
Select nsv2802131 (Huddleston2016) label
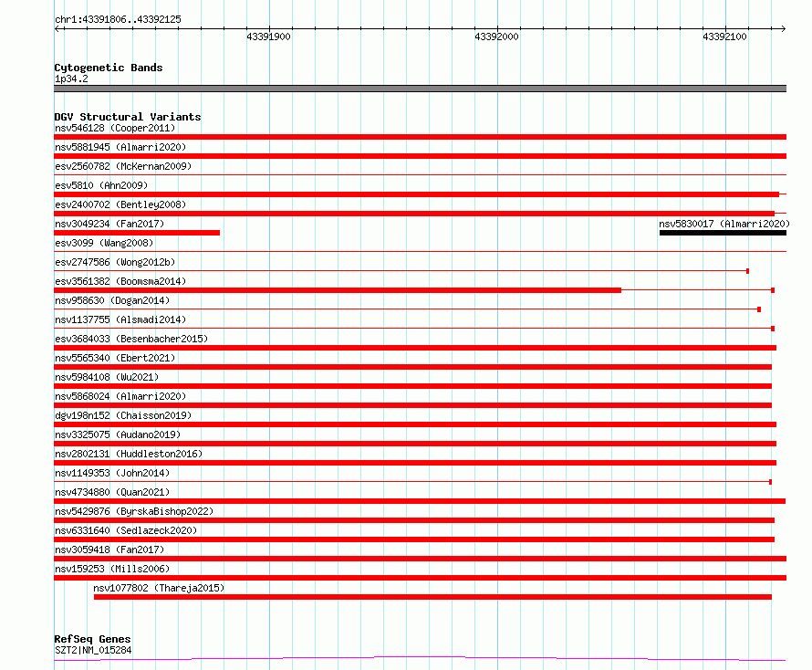point(129,454)
